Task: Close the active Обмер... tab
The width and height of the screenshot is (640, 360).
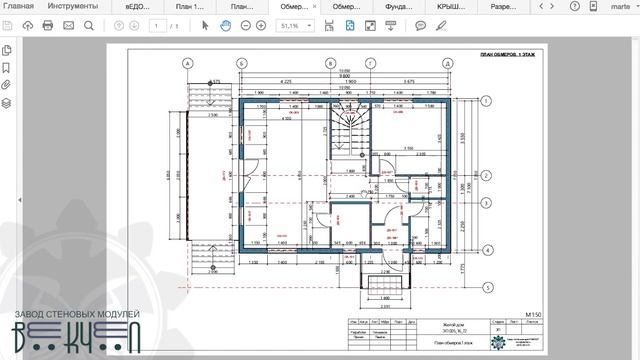Action: [314, 7]
